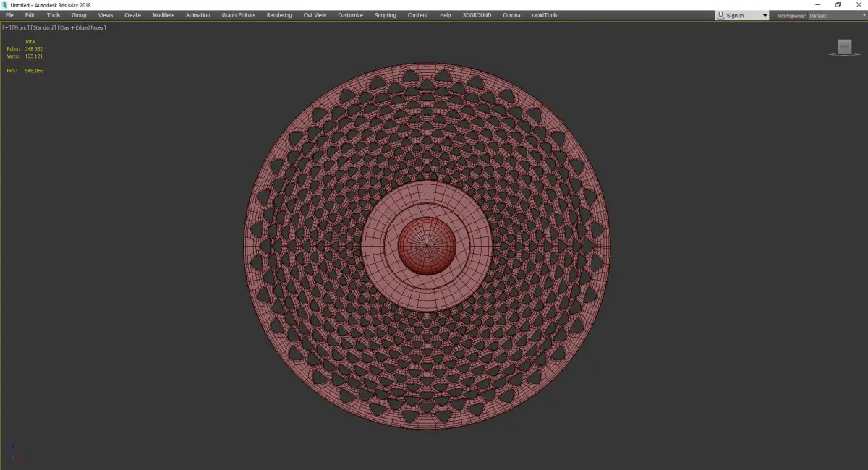Expand the Sign In dropdown arrow
The height and width of the screenshot is (470, 868).
[x=765, y=16]
